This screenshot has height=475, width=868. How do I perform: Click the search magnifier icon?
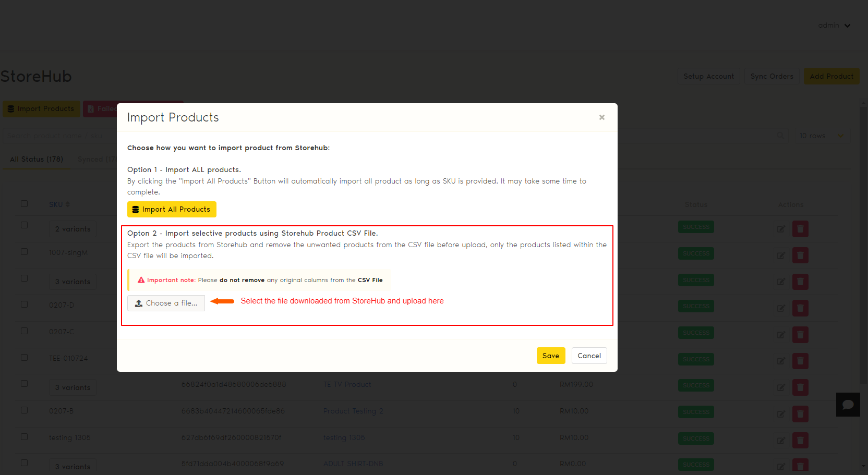pyautogui.click(x=780, y=136)
